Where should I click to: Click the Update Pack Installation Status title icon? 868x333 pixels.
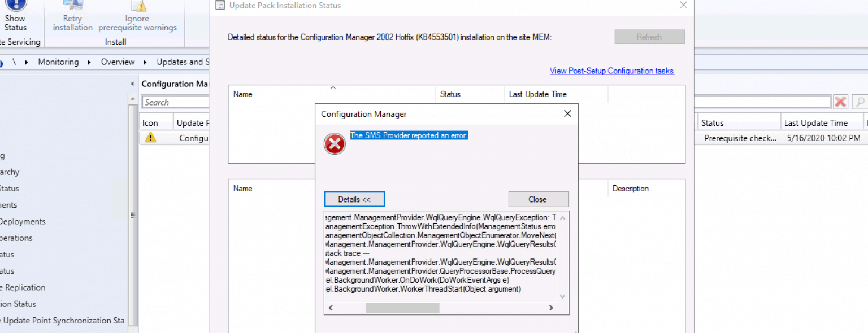click(x=220, y=5)
